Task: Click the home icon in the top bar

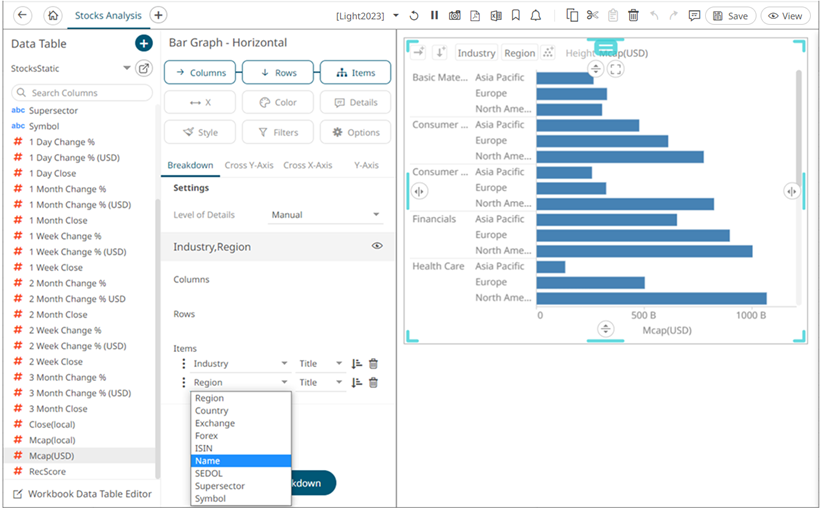Action: (x=53, y=16)
